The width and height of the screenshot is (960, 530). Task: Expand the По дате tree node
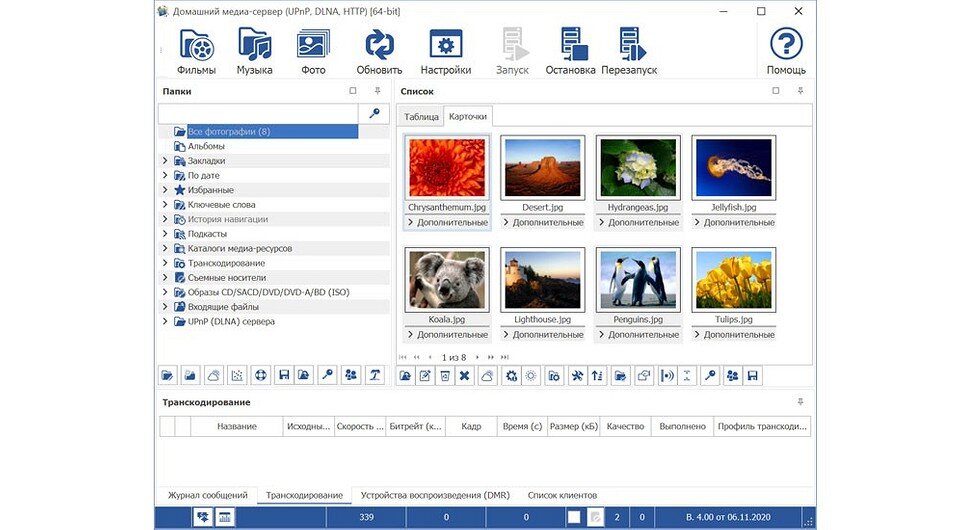pyautogui.click(x=165, y=175)
